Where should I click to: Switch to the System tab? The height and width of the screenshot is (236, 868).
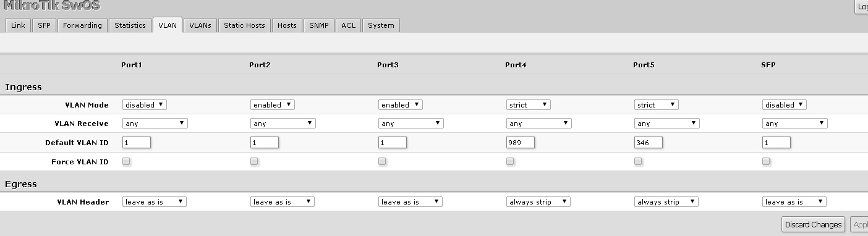(381, 25)
